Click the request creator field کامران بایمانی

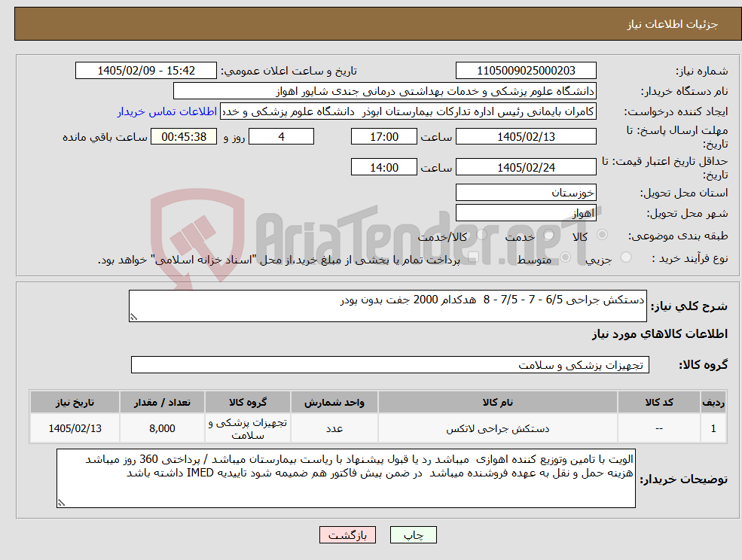pos(408,111)
